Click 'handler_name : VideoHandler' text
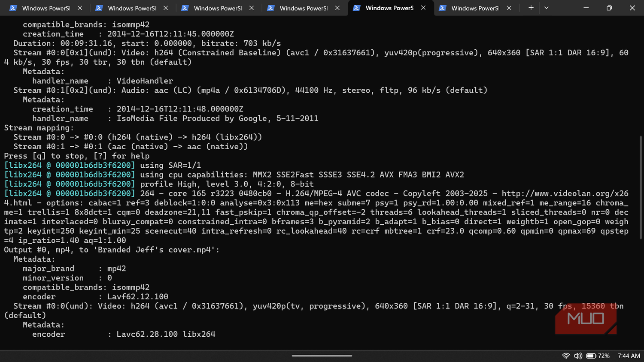The image size is (644, 362). point(103,81)
